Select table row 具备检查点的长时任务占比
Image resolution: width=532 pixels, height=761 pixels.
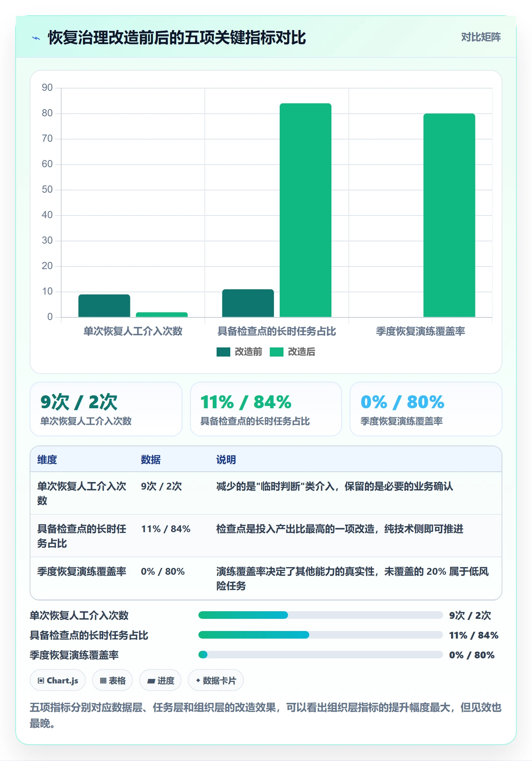(x=266, y=536)
